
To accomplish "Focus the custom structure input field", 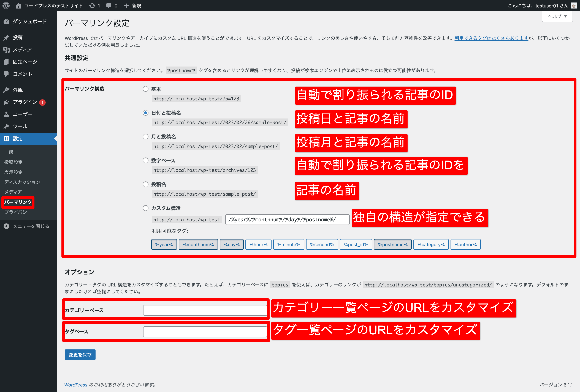I will [x=287, y=220].
